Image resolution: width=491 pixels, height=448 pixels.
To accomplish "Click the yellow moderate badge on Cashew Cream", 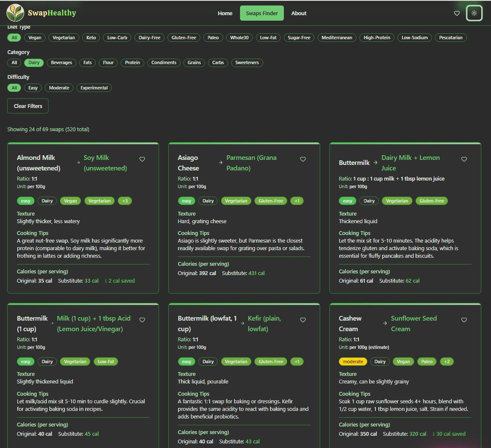I will (353, 362).
